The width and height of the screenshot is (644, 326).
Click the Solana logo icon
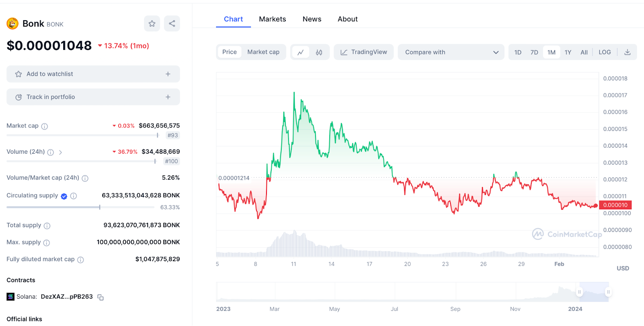click(10, 297)
